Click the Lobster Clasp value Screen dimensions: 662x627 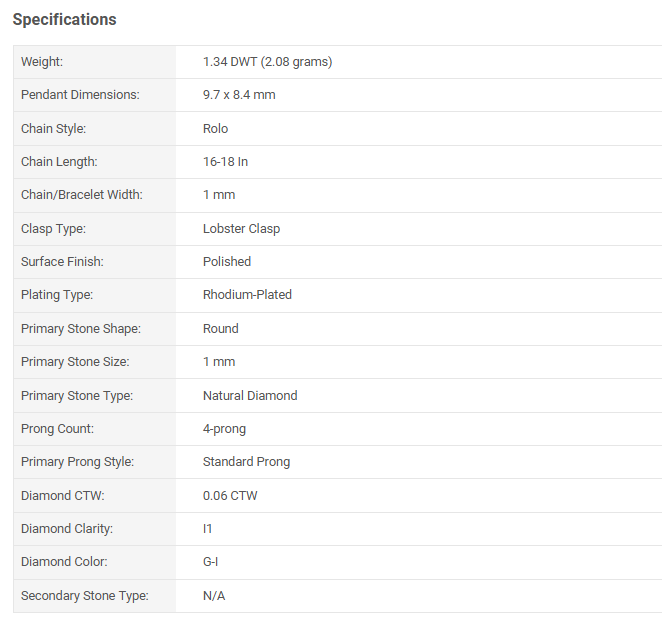[241, 229]
